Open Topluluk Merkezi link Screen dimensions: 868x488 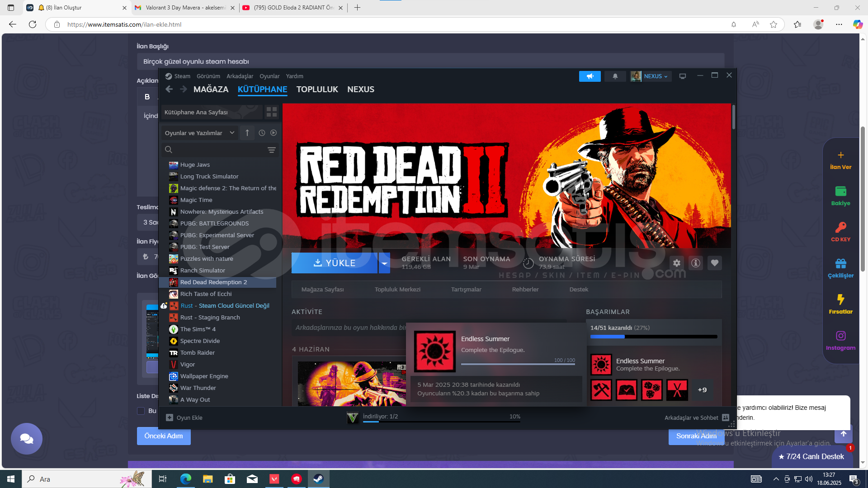397,290
